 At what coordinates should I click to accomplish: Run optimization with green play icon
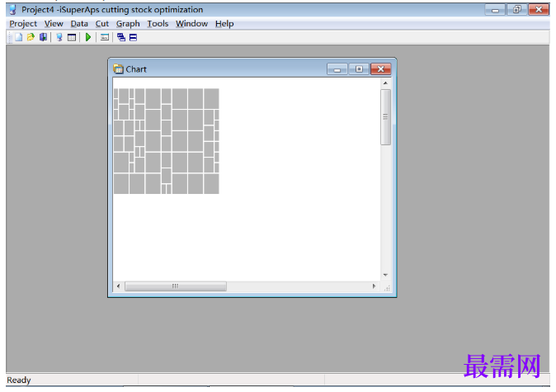click(x=88, y=37)
